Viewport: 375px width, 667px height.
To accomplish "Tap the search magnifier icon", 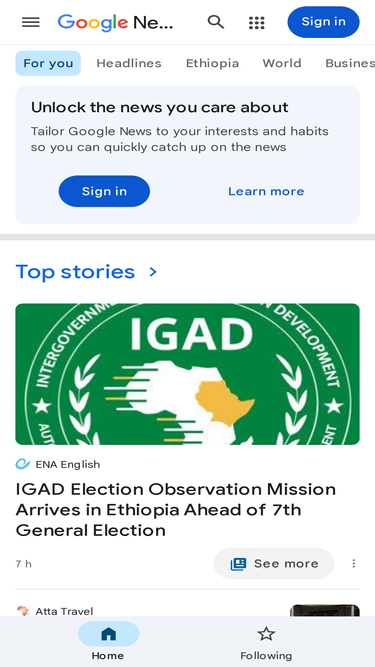I will (x=216, y=22).
